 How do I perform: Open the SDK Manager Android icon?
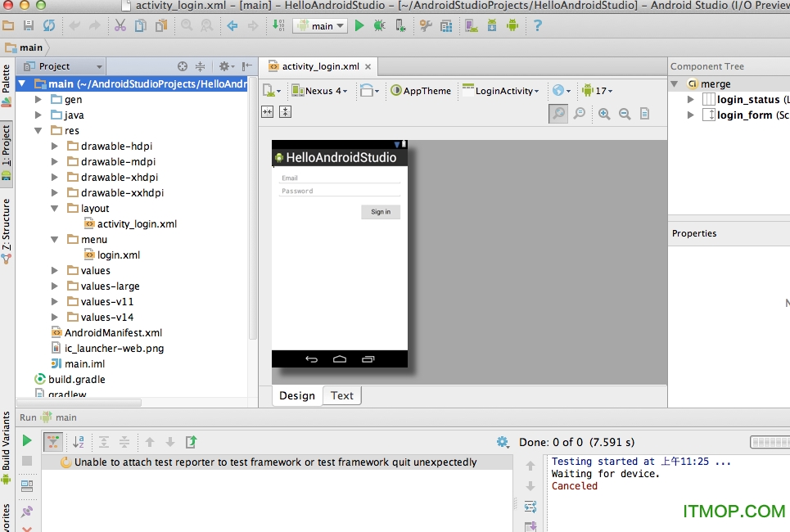[x=491, y=25]
